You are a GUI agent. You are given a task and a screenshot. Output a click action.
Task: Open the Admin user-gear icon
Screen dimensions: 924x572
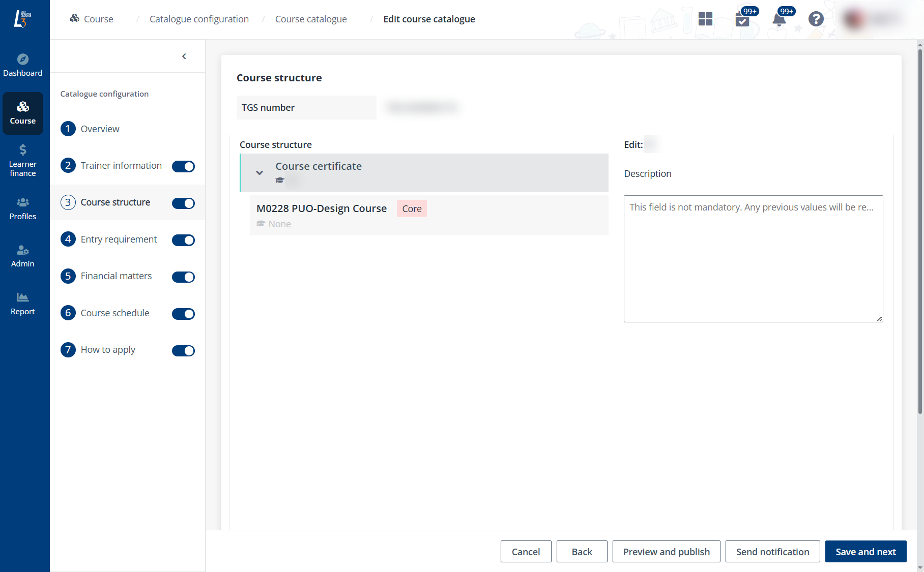point(23,250)
